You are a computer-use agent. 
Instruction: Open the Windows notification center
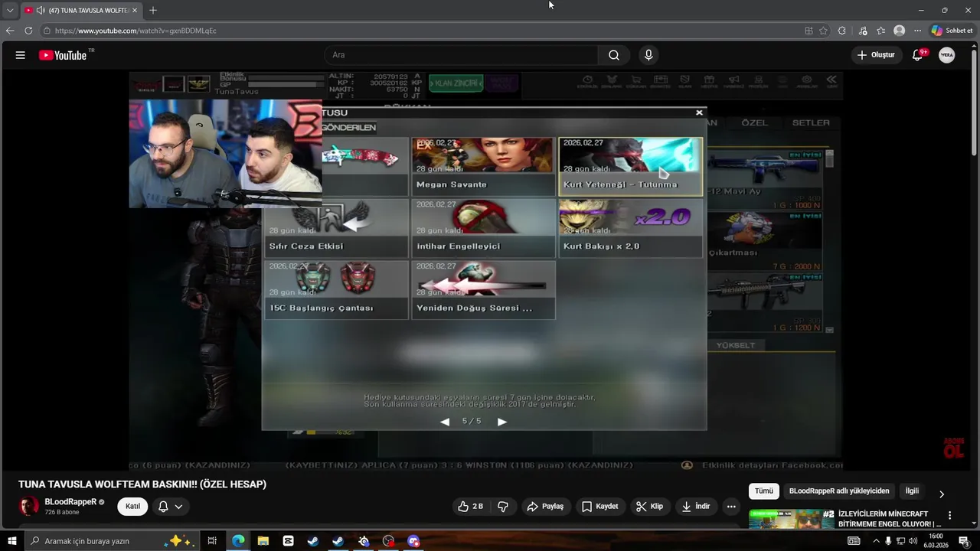point(964,541)
